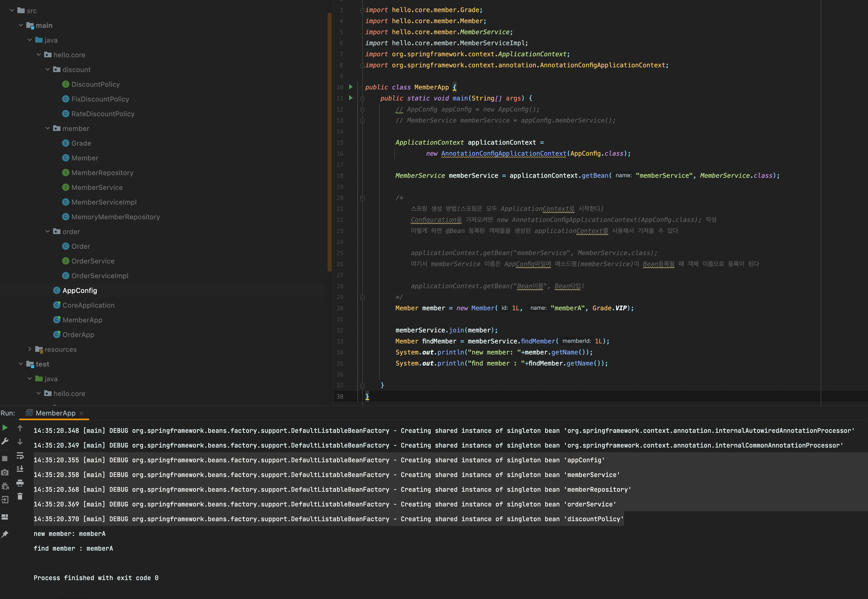The image size is (868, 599).
Task: Run main method via gutter arrow line 11
Action: [x=351, y=98]
